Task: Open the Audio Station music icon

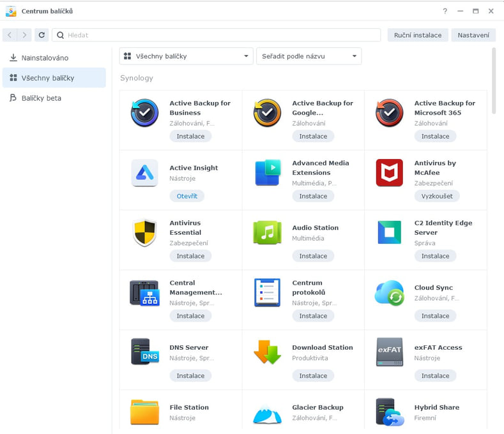Action: pyautogui.click(x=268, y=232)
